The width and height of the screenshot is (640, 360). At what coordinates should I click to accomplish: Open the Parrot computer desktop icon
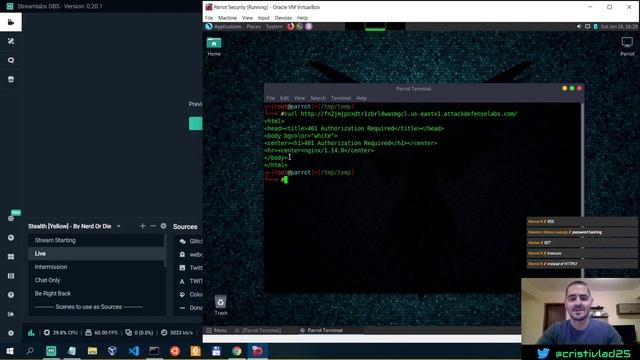click(x=627, y=46)
